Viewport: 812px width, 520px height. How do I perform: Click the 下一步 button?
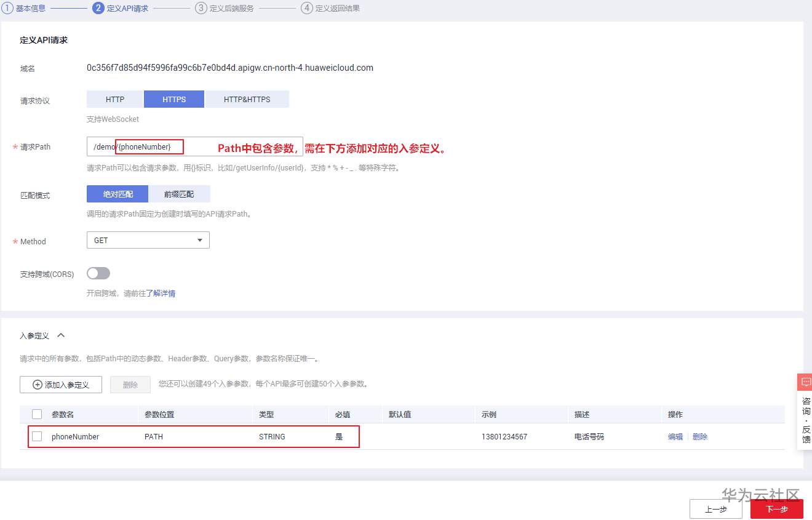776,510
